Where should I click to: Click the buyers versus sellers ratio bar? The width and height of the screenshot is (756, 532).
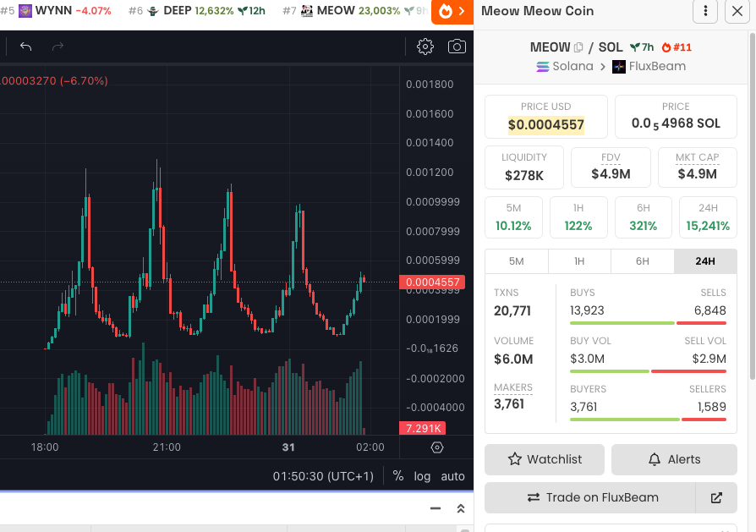click(x=648, y=420)
